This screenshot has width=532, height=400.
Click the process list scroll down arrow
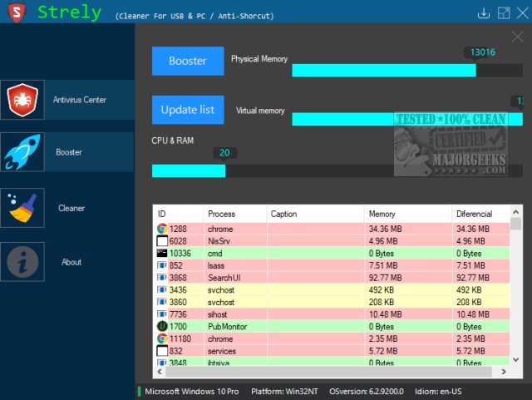(516, 359)
